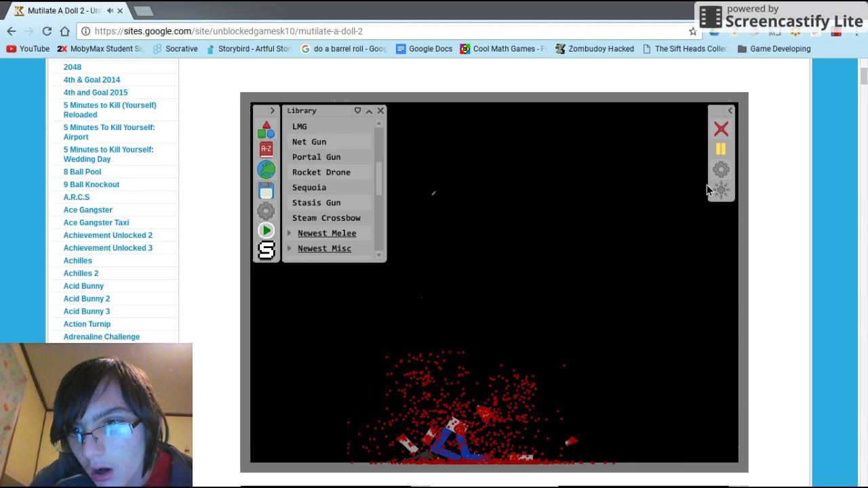This screenshot has width=868, height=488.
Task: Click the pixelated S logo icon
Action: tap(267, 250)
